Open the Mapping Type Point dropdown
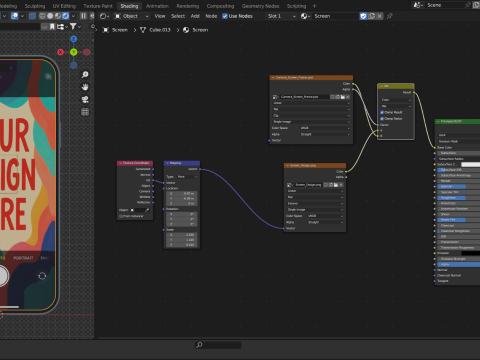The width and height of the screenshot is (480, 360). (x=187, y=177)
